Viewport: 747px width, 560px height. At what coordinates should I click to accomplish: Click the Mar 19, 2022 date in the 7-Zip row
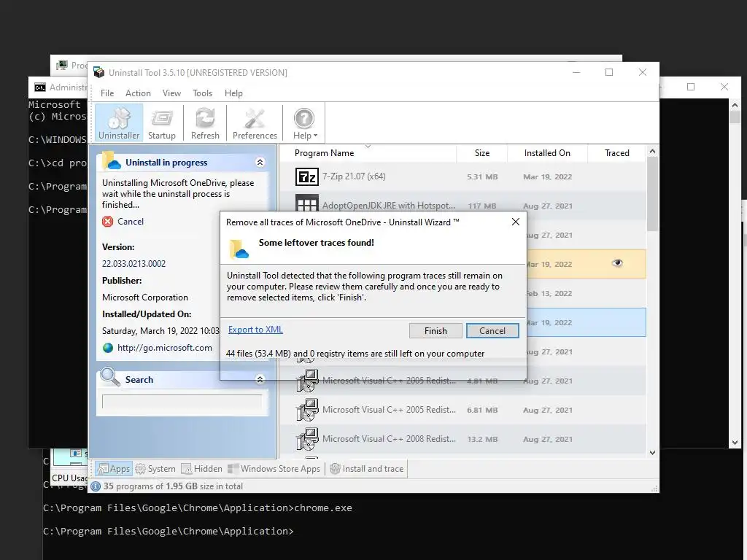(547, 176)
